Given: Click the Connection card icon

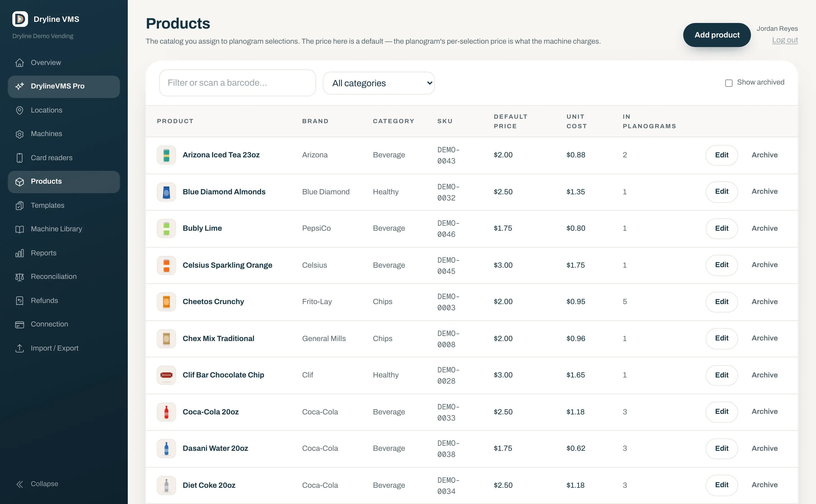Looking at the screenshot, I should (20, 324).
